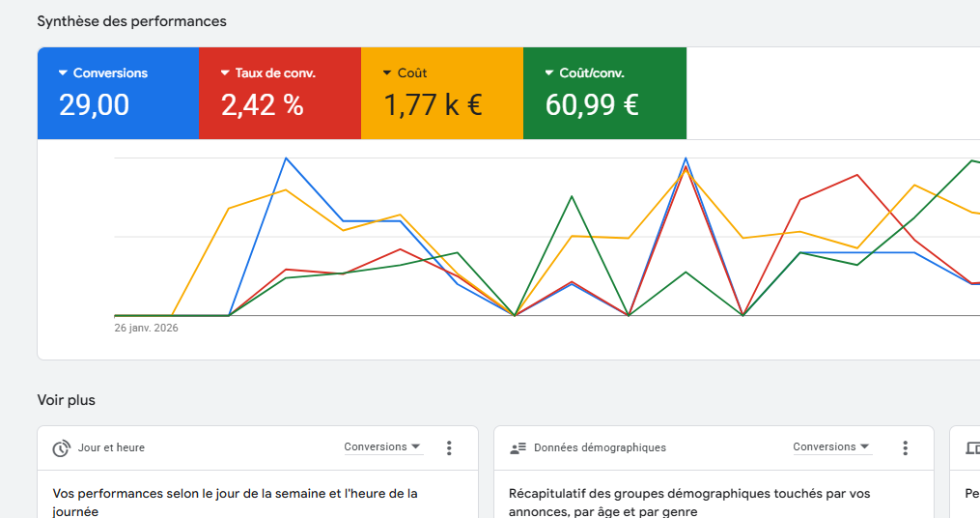Screen dimensions: 980x518
Task: Open the blue Conversions metric dropdown arrow
Action: click(63, 73)
